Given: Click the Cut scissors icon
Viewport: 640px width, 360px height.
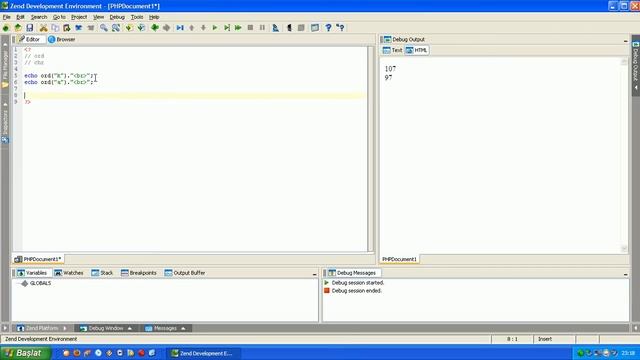Looking at the screenshot, I should point(43,28).
